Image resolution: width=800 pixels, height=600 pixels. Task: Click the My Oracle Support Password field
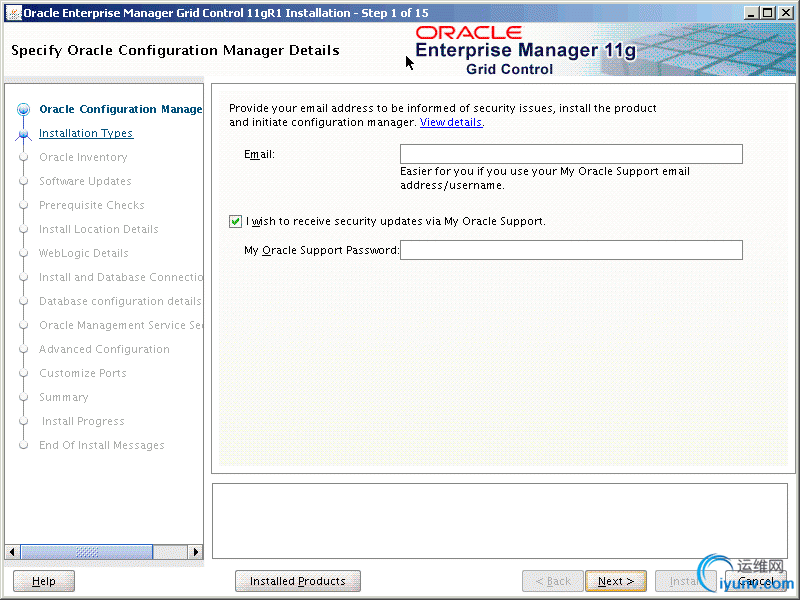(x=571, y=250)
